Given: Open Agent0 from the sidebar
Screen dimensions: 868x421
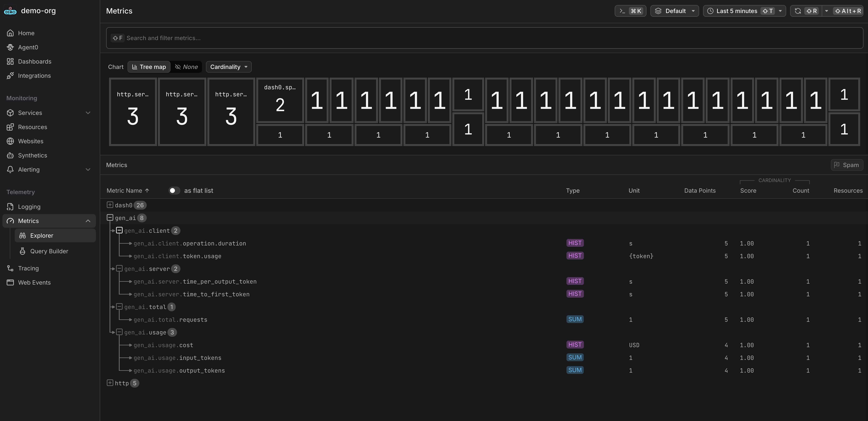Looking at the screenshot, I should (28, 47).
